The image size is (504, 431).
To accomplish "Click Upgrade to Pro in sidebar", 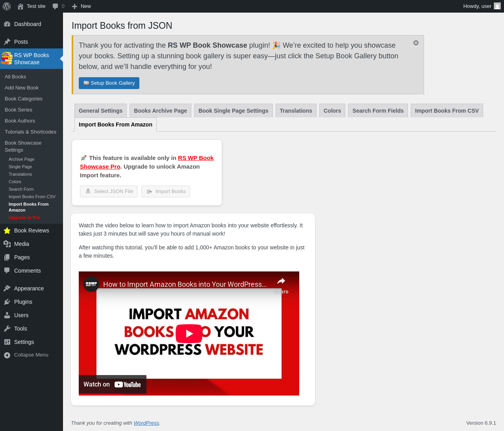I will click(x=24, y=217).
